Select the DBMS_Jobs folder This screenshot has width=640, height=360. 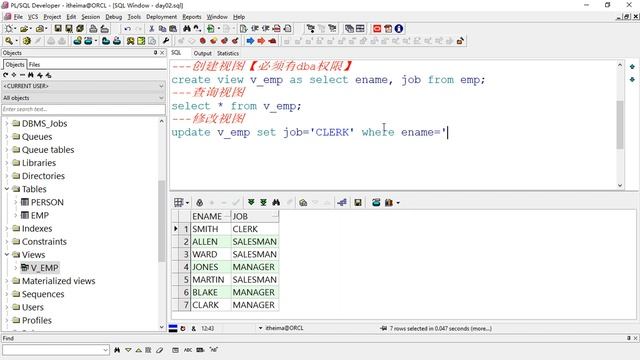44,123
